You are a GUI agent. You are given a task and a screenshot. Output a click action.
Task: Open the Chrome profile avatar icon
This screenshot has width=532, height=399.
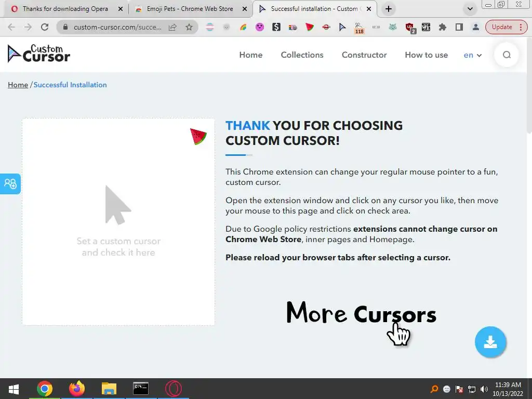[476, 27]
